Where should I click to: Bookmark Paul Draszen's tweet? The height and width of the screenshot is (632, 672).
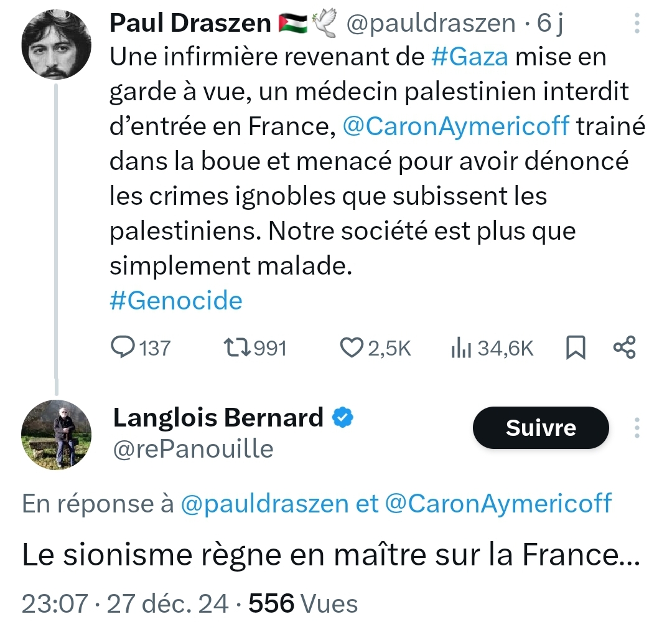tap(576, 347)
